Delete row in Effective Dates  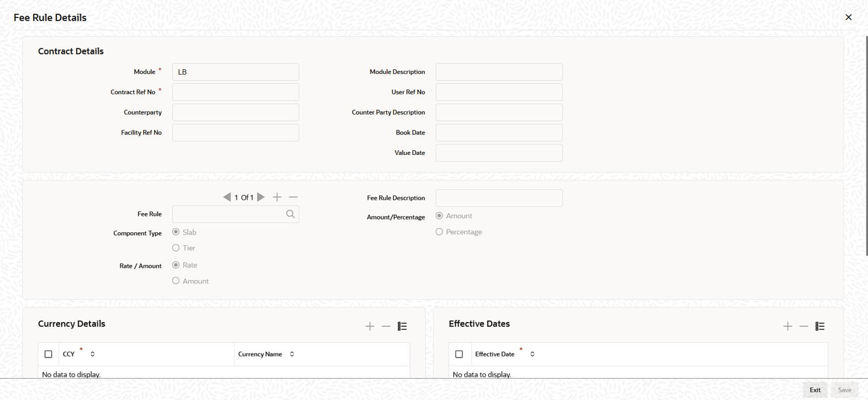803,326
